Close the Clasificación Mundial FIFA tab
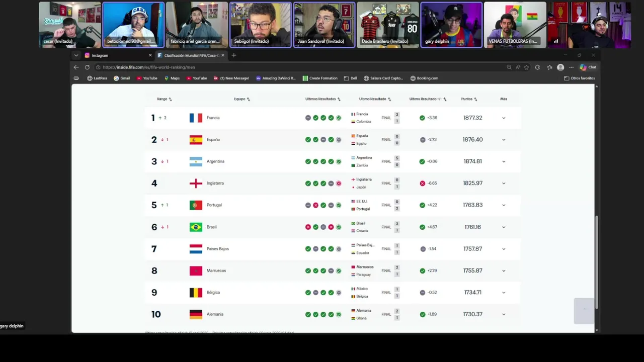 click(222, 55)
